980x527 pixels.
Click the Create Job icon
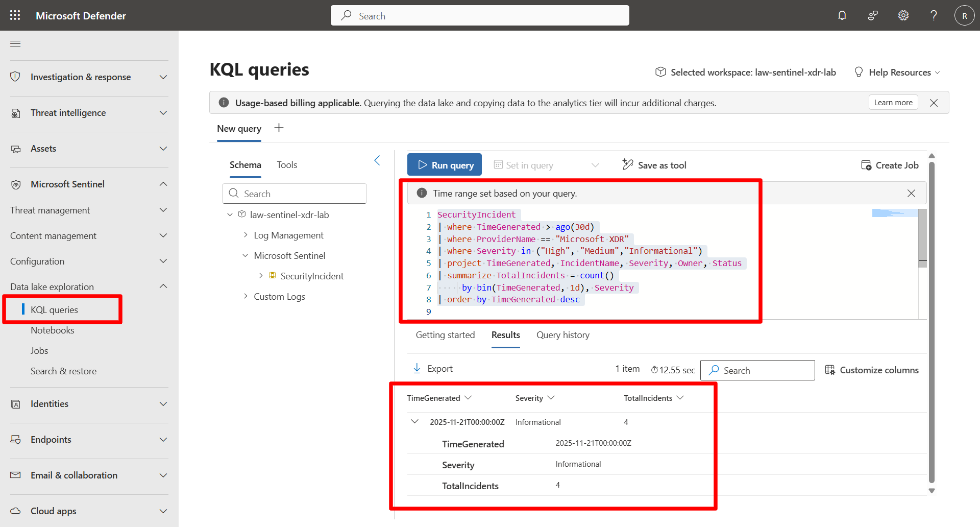click(x=866, y=165)
